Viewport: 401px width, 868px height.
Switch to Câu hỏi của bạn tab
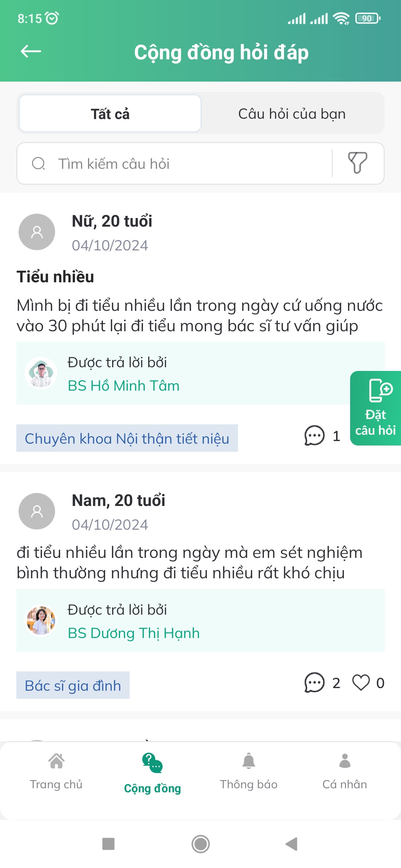tap(292, 114)
